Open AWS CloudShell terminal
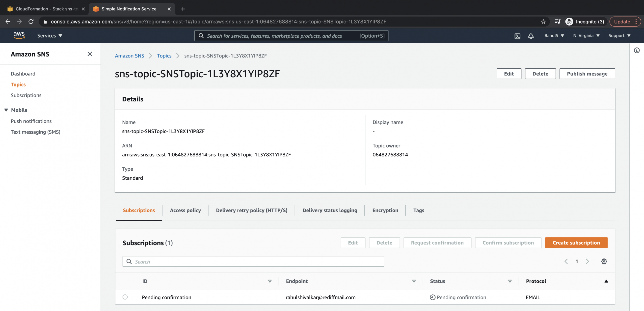The width and height of the screenshot is (644, 311). (517, 36)
